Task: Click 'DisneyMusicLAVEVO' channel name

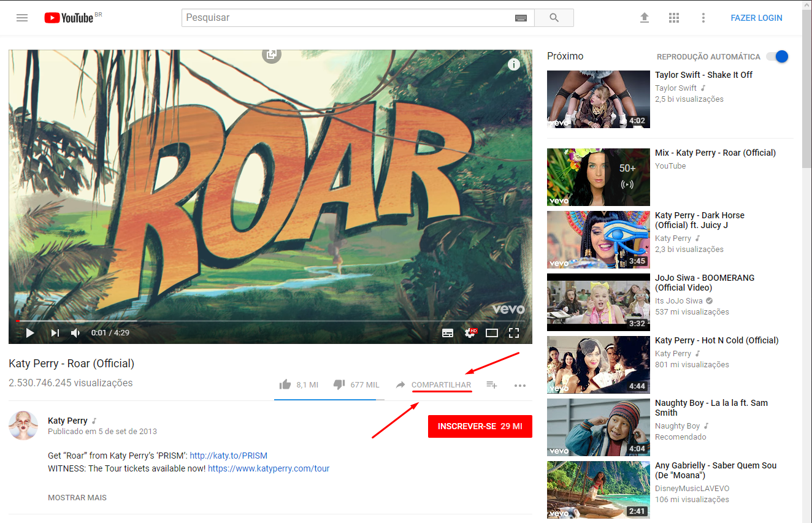Action: 692,489
